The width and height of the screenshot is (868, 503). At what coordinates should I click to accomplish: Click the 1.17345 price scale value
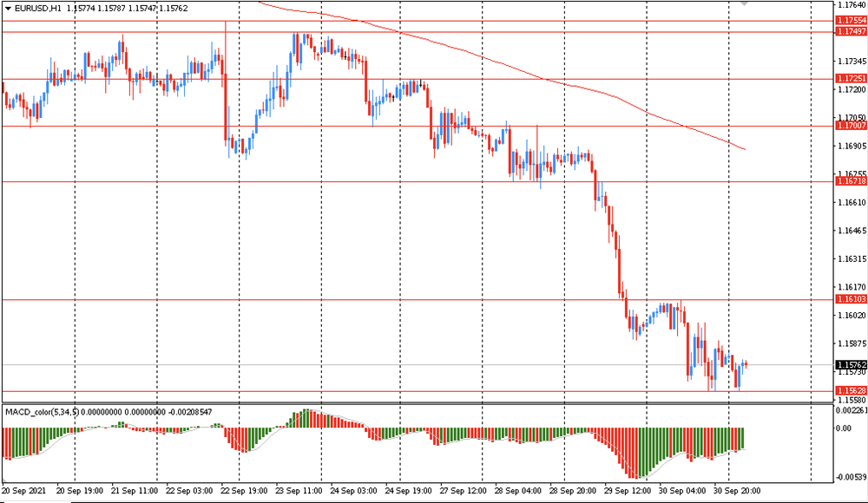pos(852,61)
